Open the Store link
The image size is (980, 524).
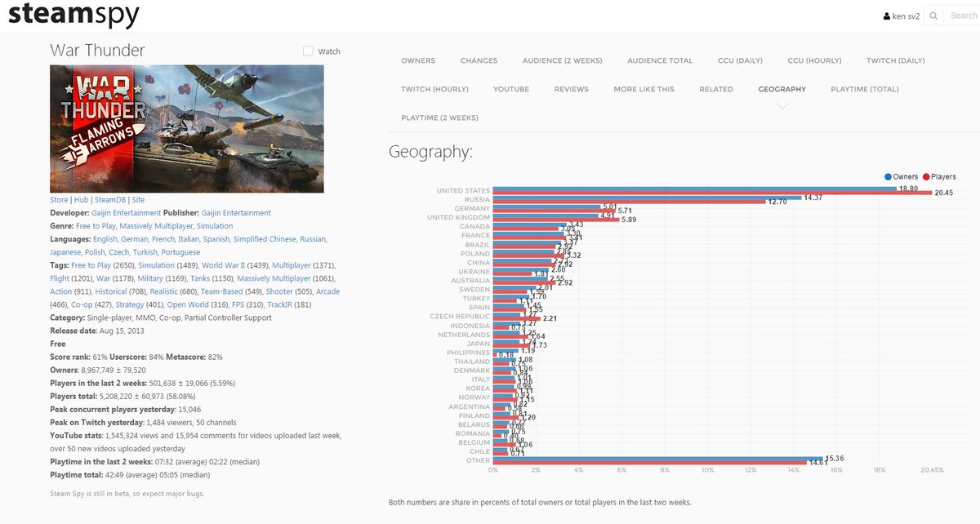59,200
